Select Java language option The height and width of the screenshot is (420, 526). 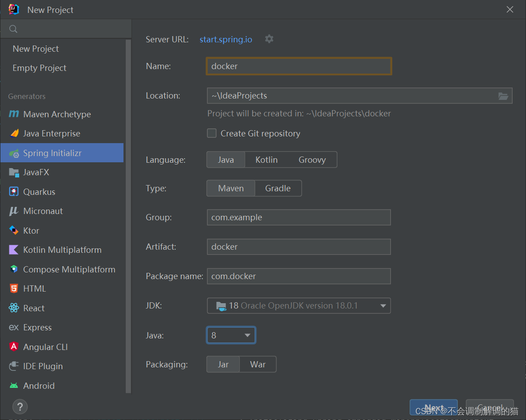point(226,160)
